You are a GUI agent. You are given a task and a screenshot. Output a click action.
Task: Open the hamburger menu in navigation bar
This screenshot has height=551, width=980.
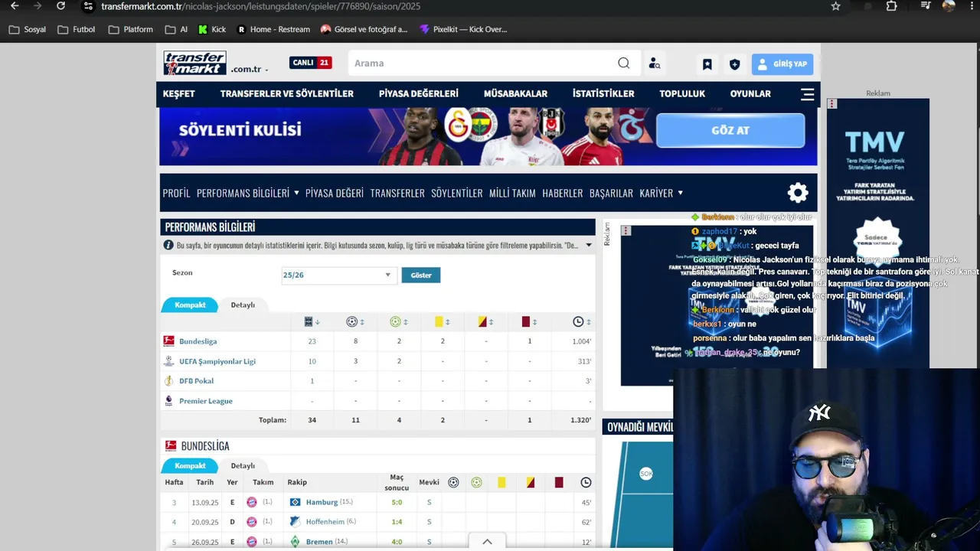807,94
